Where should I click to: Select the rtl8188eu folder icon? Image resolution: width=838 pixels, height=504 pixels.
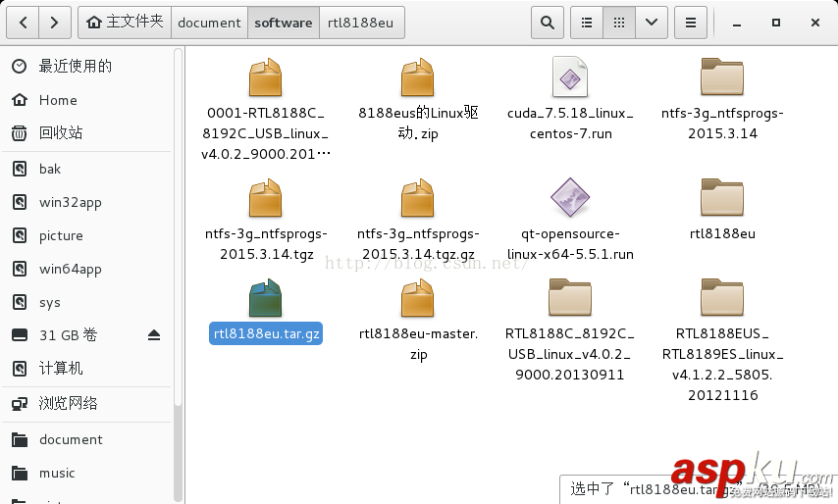pos(722,197)
